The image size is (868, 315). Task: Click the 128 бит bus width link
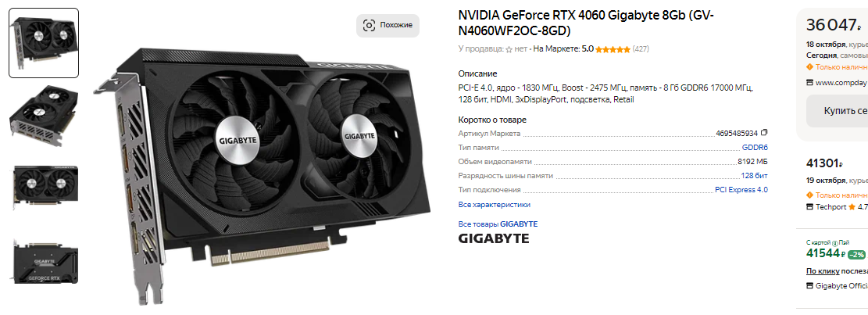755,176
